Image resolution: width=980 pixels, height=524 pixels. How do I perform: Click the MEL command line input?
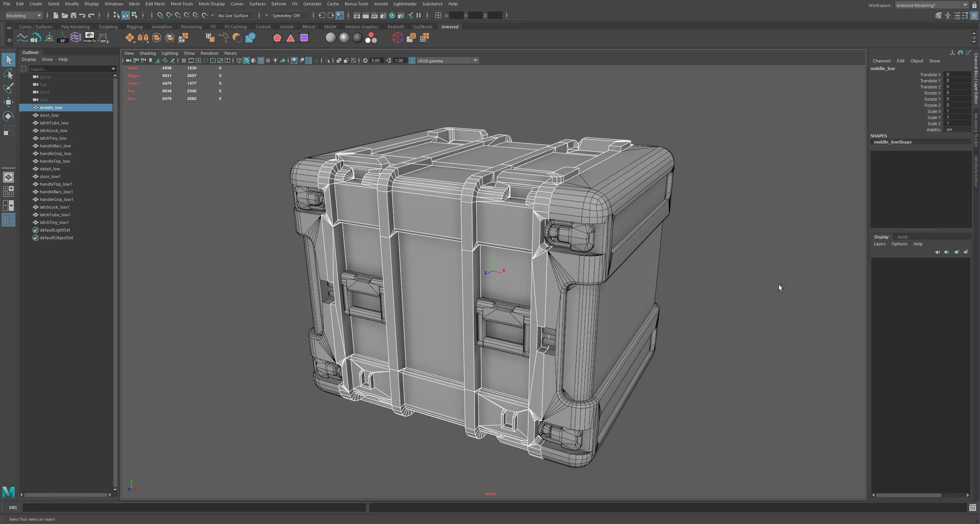click(x=194, y=508)
